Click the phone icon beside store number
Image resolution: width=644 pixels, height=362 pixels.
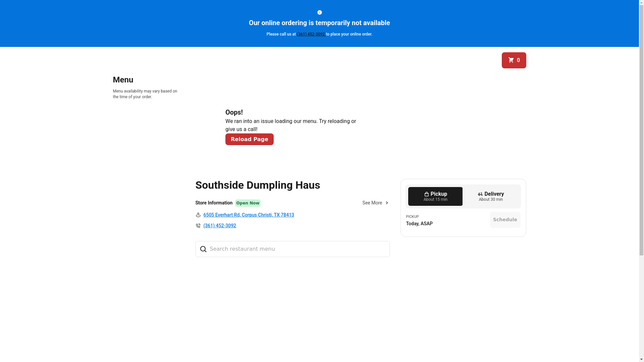198,226
